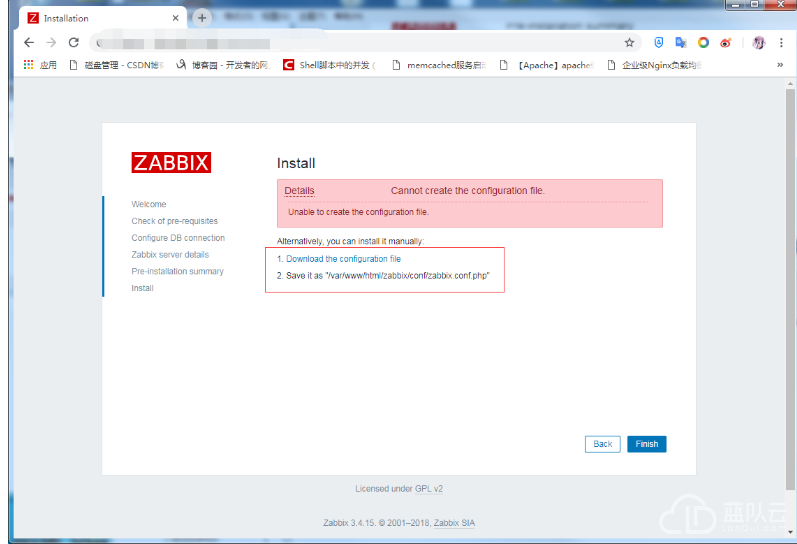Open the Google Translate extension icon
Screen dimensions: 797x544
pyautogui.click(x=681, y=43)
